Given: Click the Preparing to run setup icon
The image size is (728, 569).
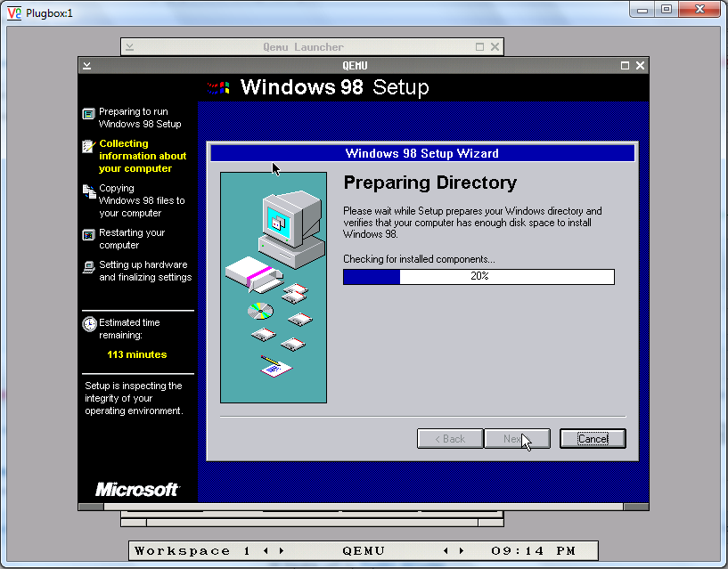Looking at the screenshot, I should 88,114.
